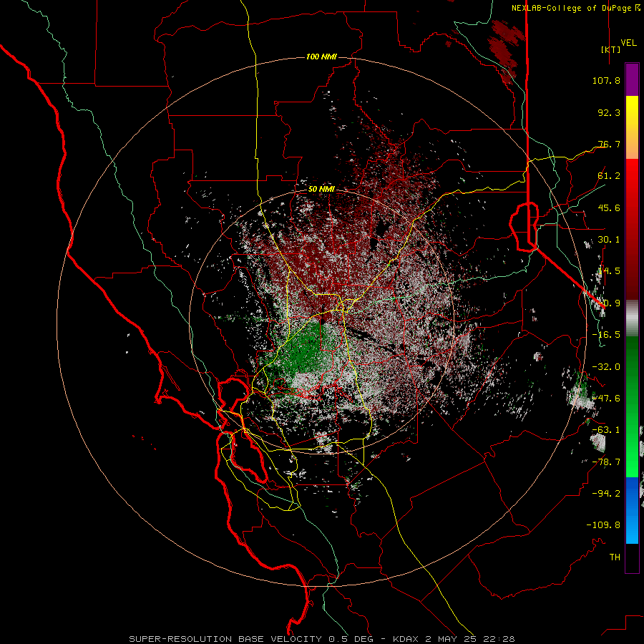Viewport: 644px width, 644px height.
Task: Click the [KT] units label
Action: point(610,49)
